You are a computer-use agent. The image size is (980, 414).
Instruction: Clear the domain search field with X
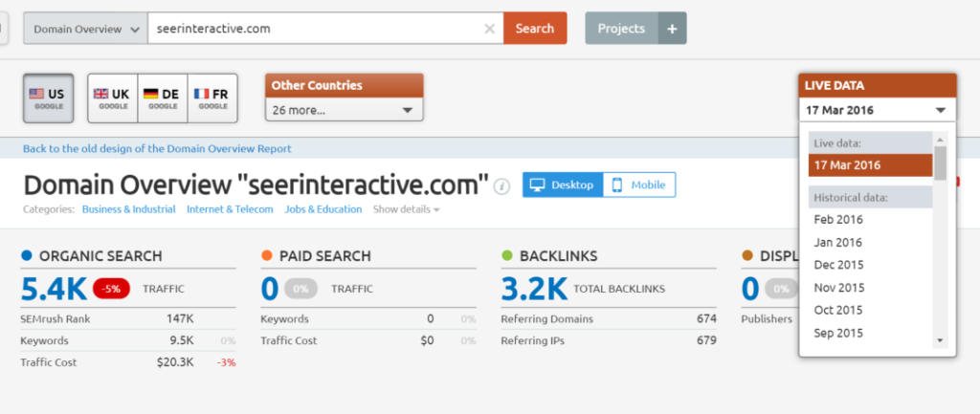point(490,29)
